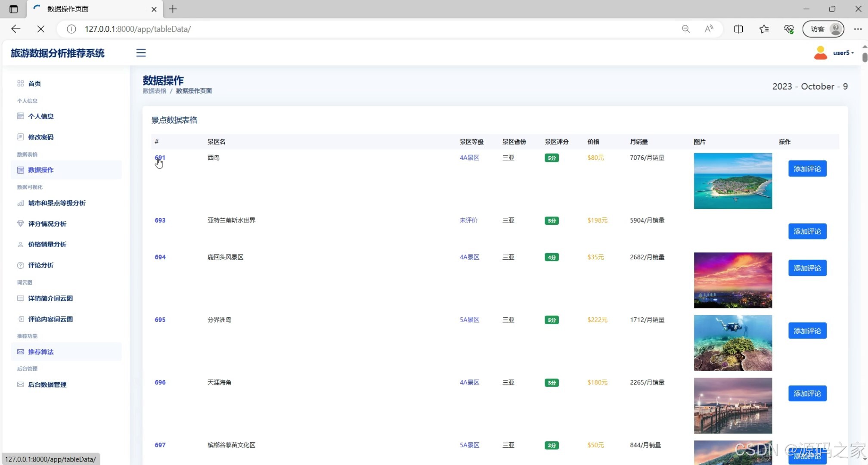Screen dimensions: 868x465
Task: Click the site information icon in address bar
Action: click(71, 29)
